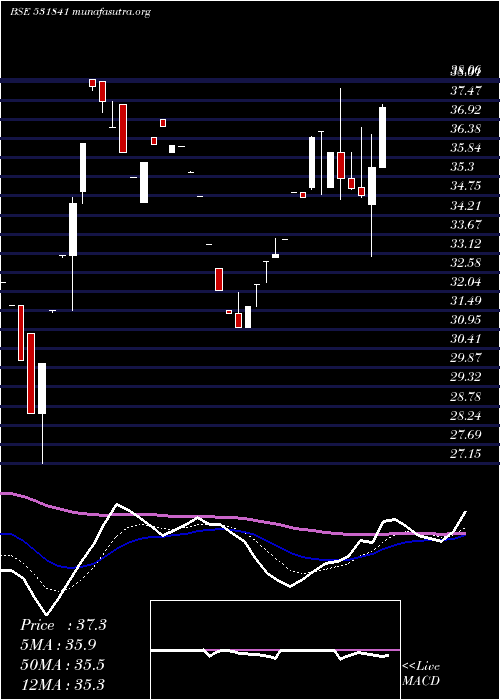Click the '<<Live MACD' label
The image size is (500, 700).
(421, 674)
